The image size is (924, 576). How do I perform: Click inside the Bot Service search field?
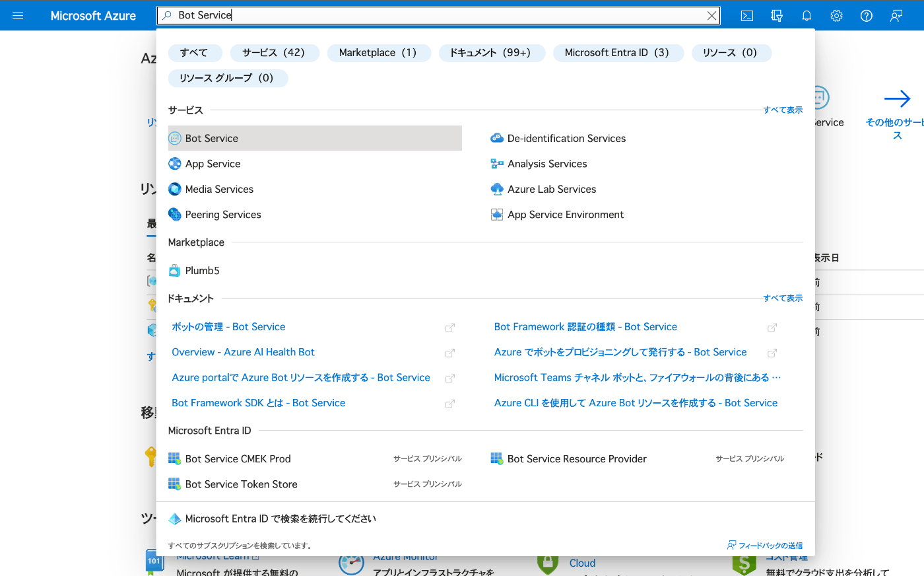pyautogui.click(x=438, y=15)
